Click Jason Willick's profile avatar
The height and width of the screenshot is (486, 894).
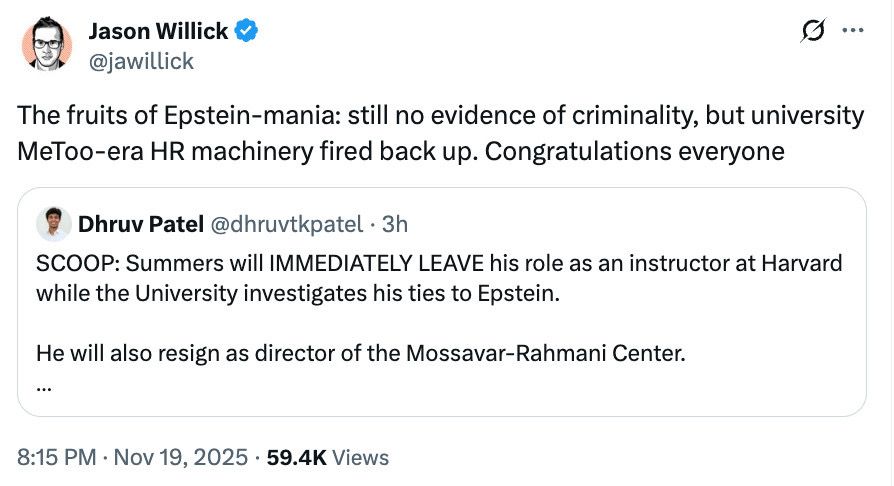click(47, 46)
